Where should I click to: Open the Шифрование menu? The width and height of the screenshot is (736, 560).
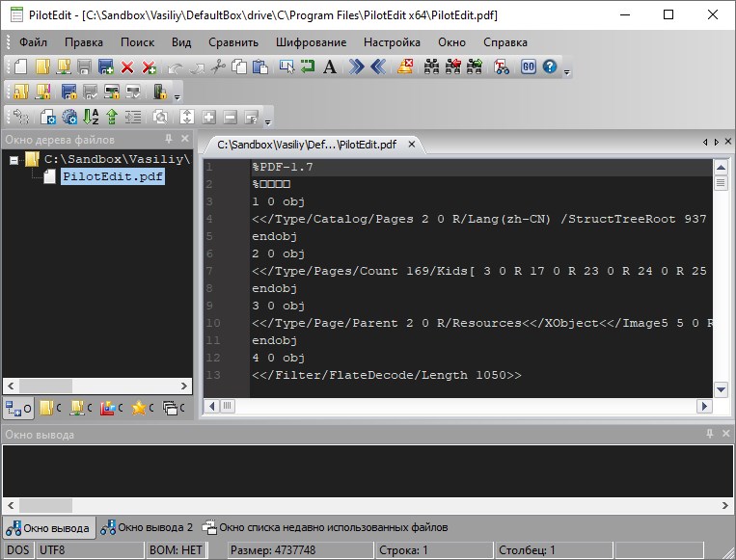311,42
